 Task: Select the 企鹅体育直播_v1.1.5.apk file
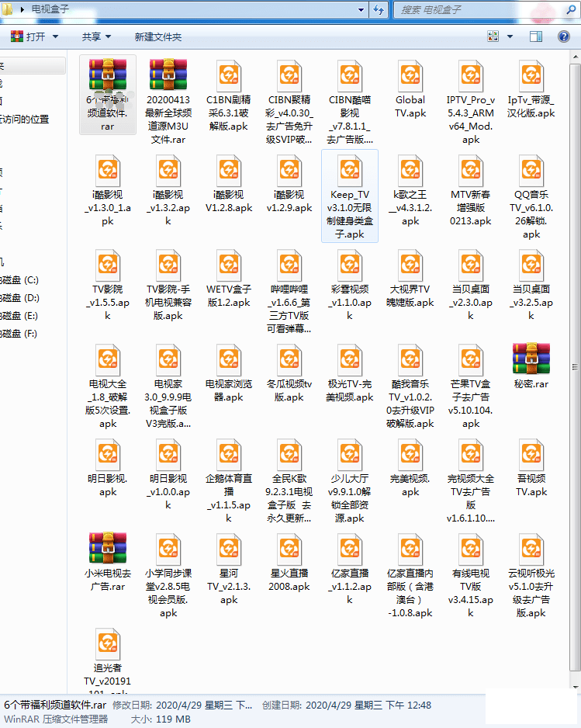[229, 480]
